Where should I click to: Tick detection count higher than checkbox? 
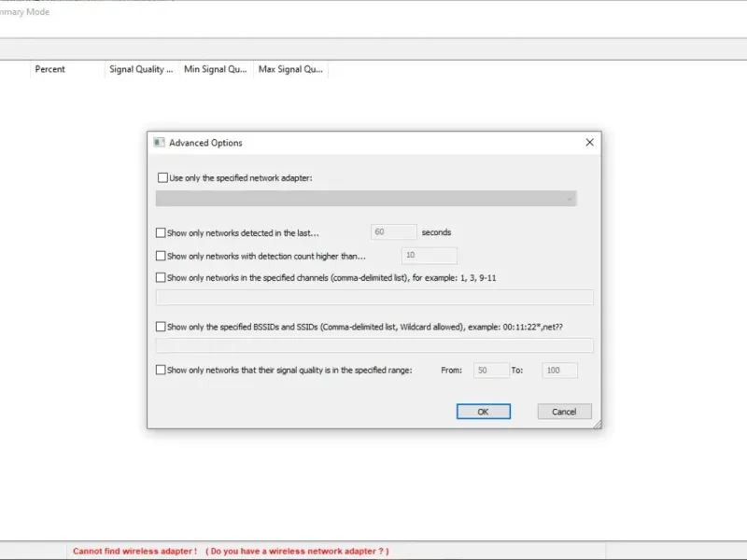point(161,256)
